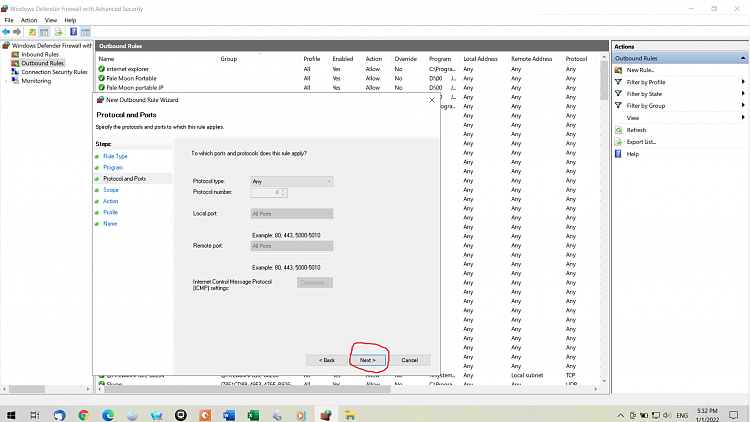This screenshot has width=750, height=422.
Task: Open the Local port dropdown
Action: (292, 213)
